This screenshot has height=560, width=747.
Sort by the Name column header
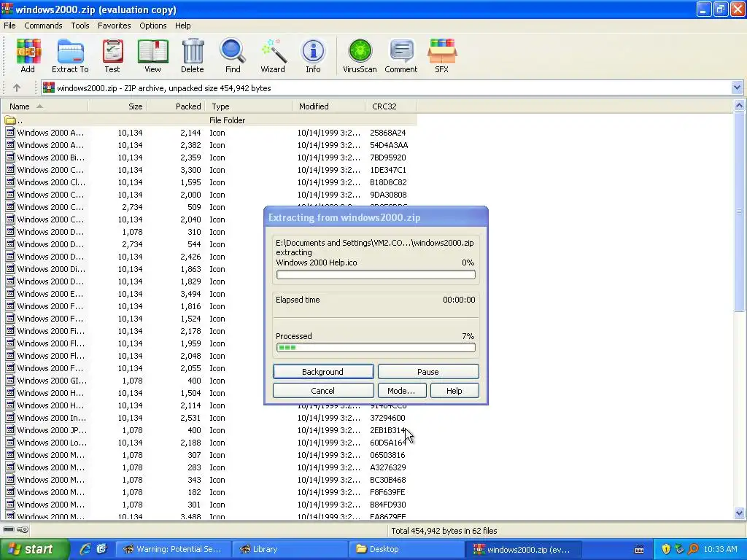coord(44,106)
